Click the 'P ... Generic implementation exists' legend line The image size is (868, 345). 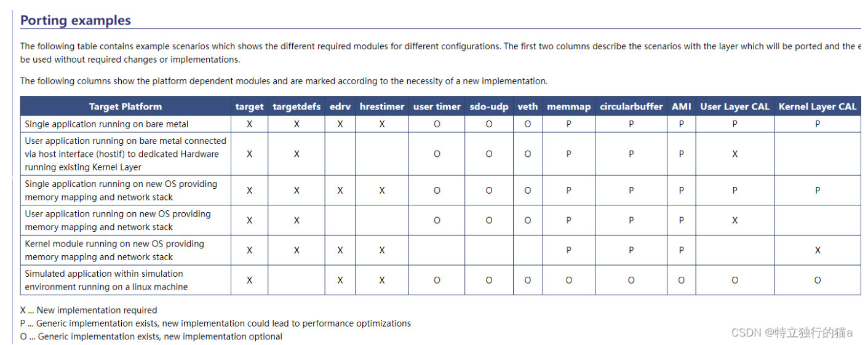(x=215, y=323)
